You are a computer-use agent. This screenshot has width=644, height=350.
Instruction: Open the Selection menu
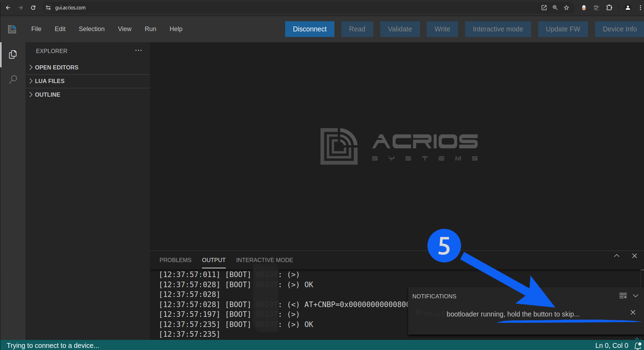tap(92, 29)
